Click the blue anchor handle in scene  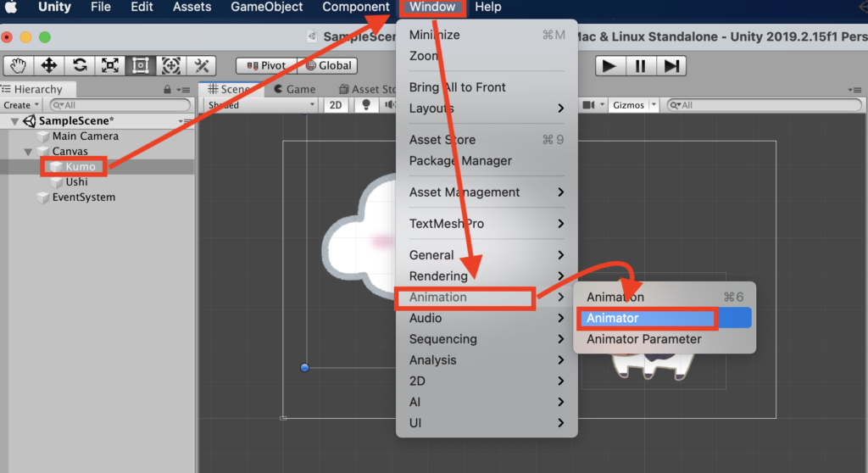[x=304, y=368]
